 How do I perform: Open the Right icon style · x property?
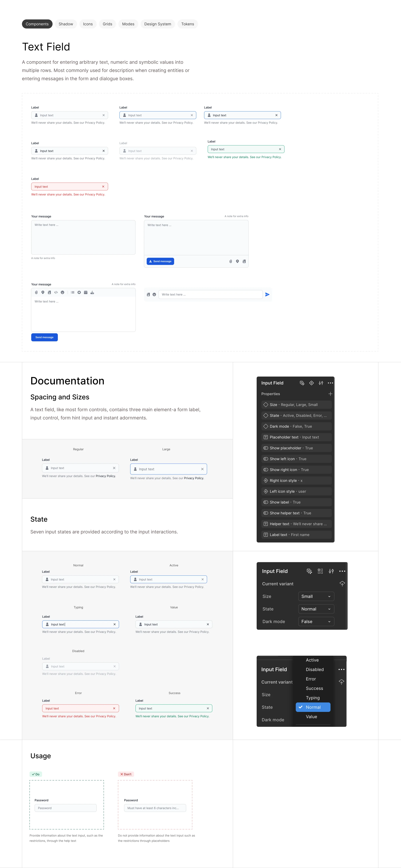297,481
